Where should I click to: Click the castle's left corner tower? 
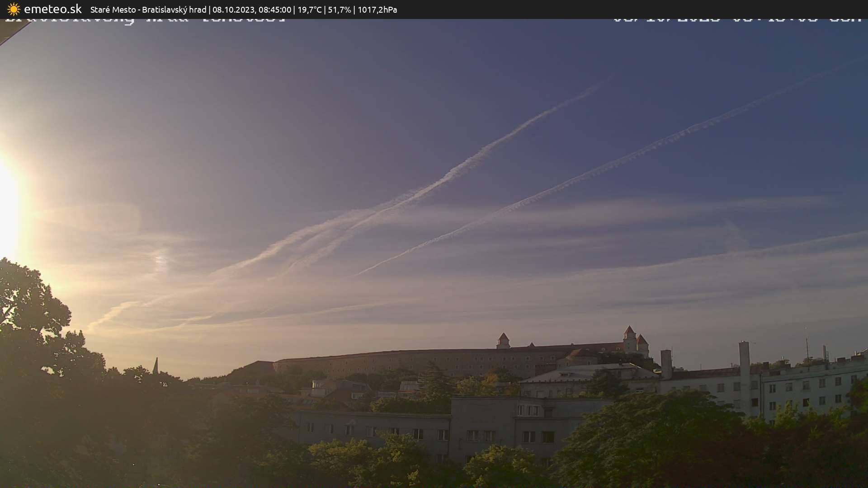pyautogui.click(x=503, y=341)
